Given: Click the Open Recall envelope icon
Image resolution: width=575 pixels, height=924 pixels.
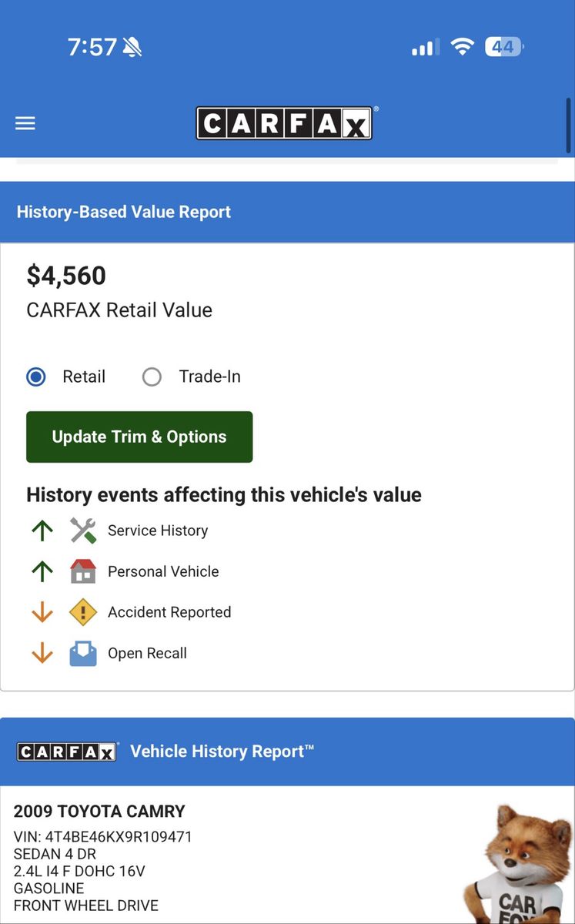Looking at the screenshot, I should click(83, 653).
